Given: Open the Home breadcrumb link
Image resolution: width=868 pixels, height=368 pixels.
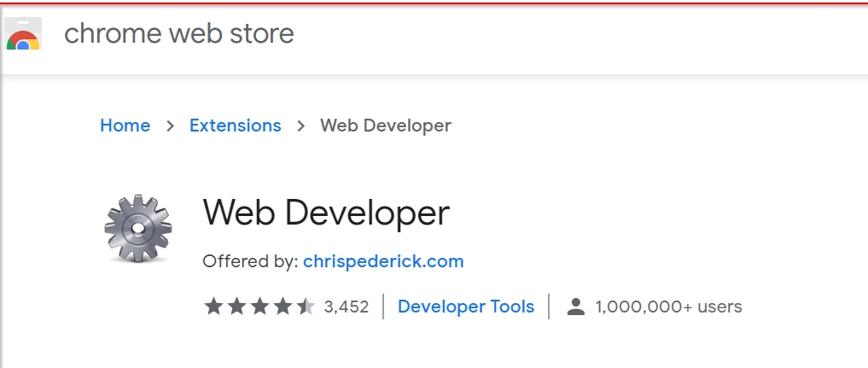Looking at the screenshot, I should point(125,126).
